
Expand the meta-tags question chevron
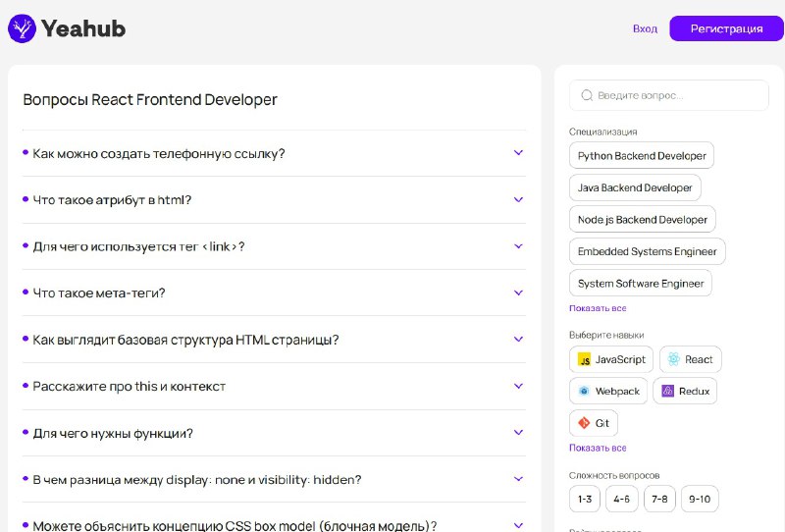[518, 293]
